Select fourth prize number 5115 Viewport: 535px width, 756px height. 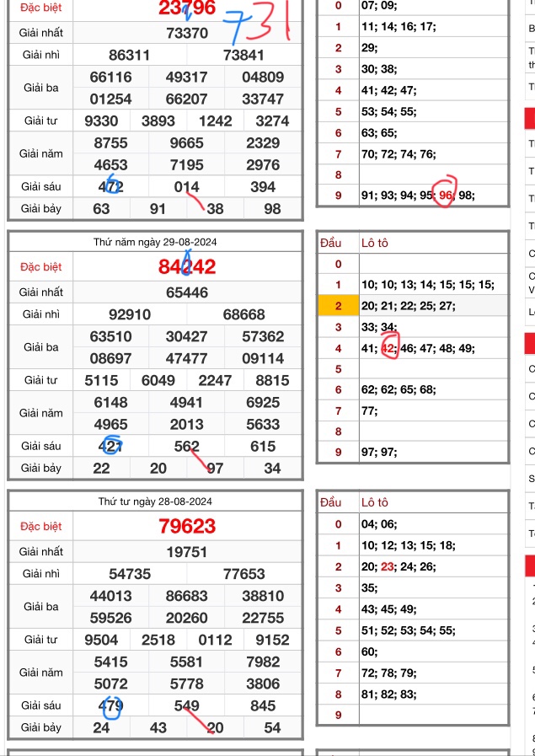point(101,380)
